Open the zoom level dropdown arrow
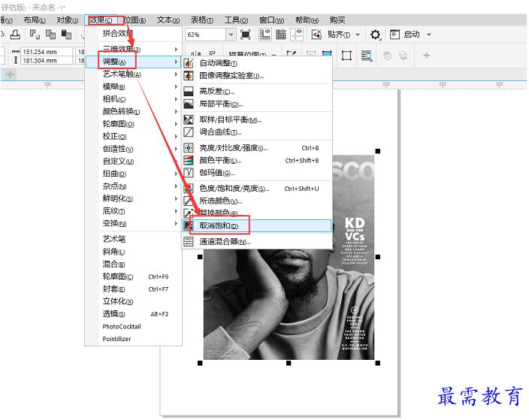Image resolution: width=529 pixels, height=420 pixels. [231, 35]
